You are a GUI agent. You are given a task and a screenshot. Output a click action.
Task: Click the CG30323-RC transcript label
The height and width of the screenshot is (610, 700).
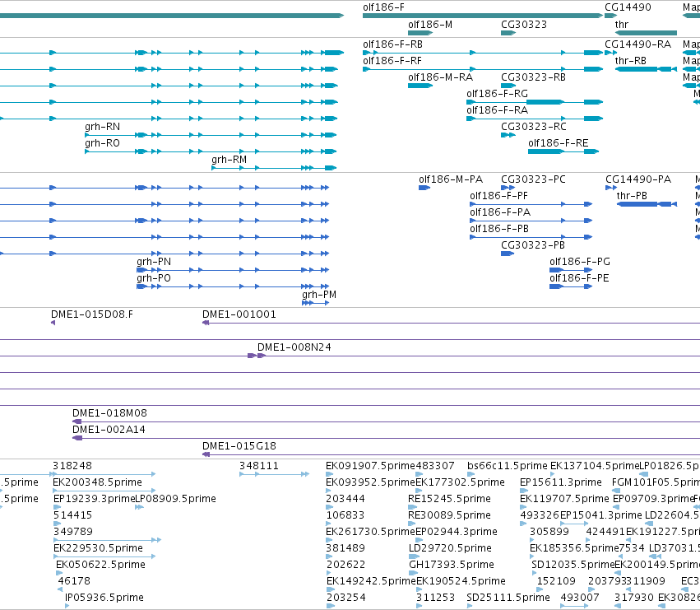tap(534, 127)
